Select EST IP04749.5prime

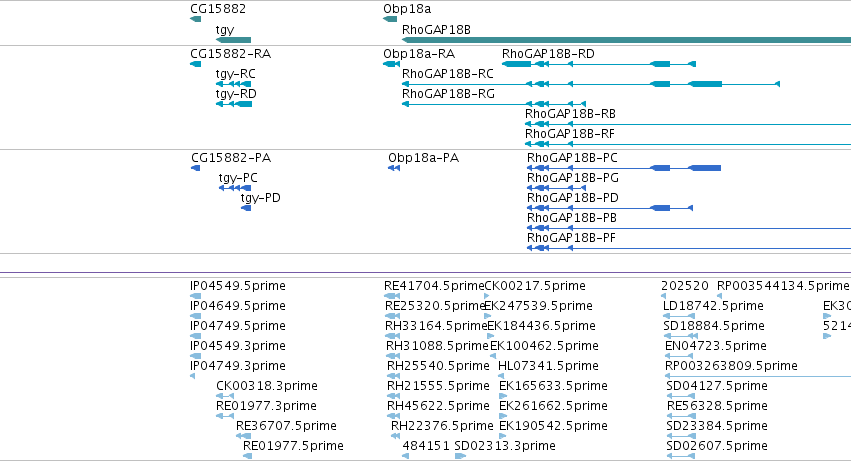238,326
